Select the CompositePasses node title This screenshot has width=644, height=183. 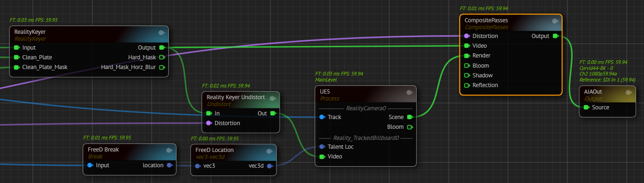[486, 20]
